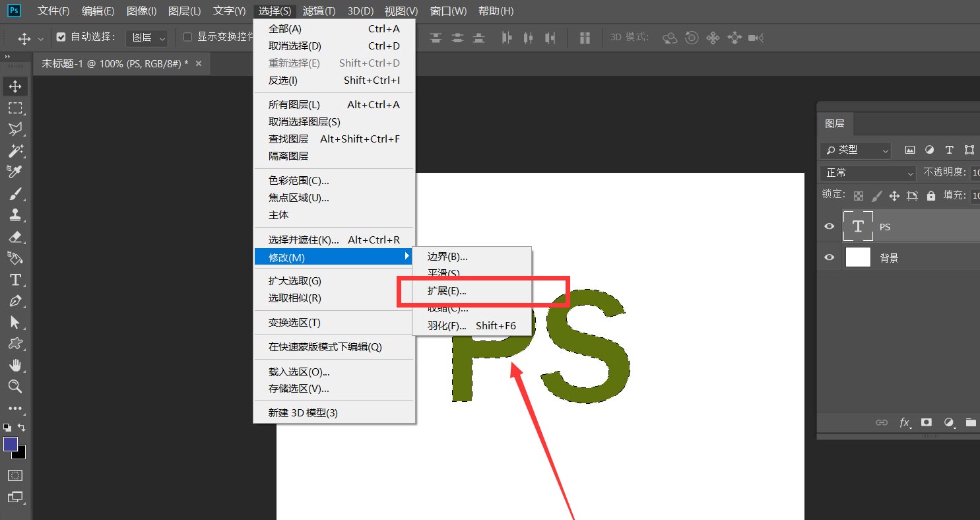Image resolution: width=980 pixels, height=520 pixels.
Task: Toggle lock all padlock icon
Action: click(931, 196)
